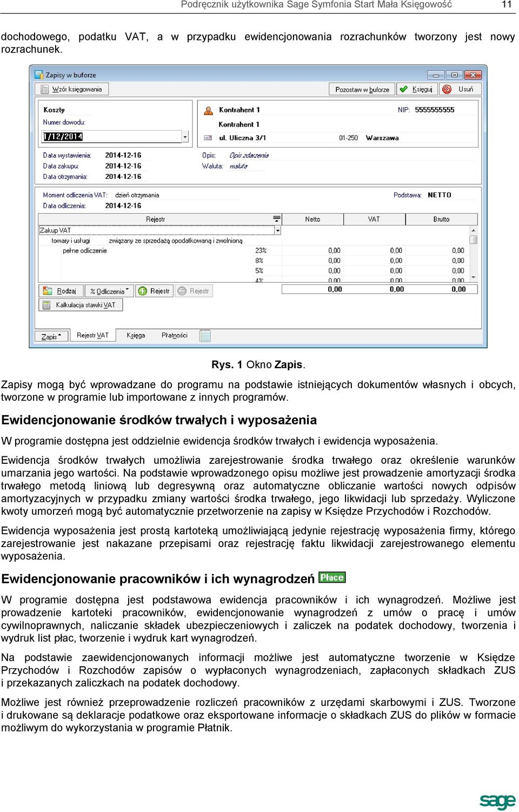Screen dimensions: 519x812
Task: Click Moment odliczenia VAT value dzień otrzymania
Action: coord(137,195)
